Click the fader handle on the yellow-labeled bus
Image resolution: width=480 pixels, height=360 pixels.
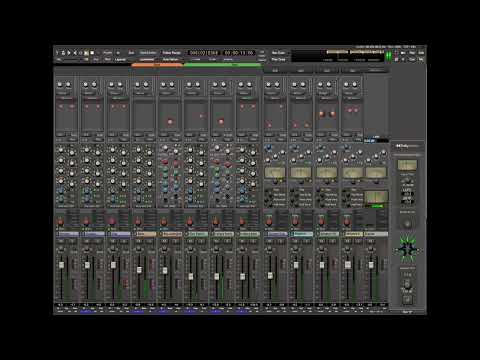tap(348, 265)
